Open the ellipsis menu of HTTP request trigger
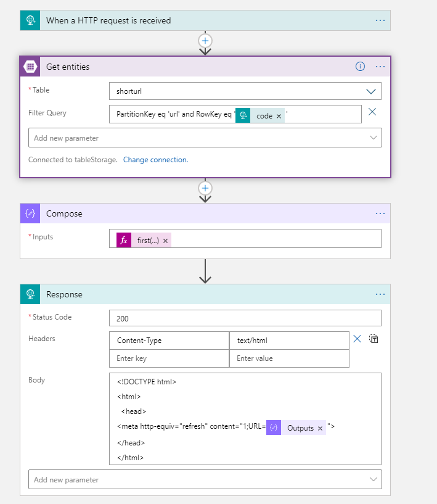The image size is (437, 504). point(380,20)
